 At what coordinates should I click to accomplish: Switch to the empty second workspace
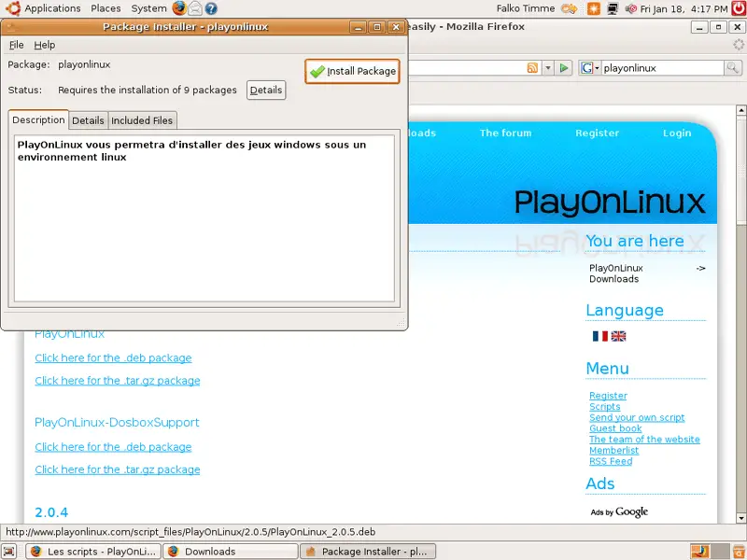pos(719,552)
